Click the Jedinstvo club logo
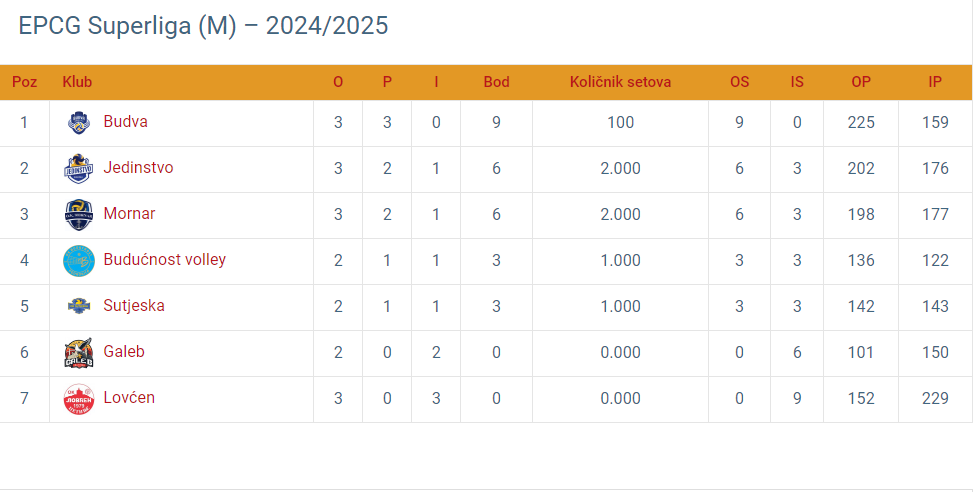The image size is (977, 492). click(79, 169)
